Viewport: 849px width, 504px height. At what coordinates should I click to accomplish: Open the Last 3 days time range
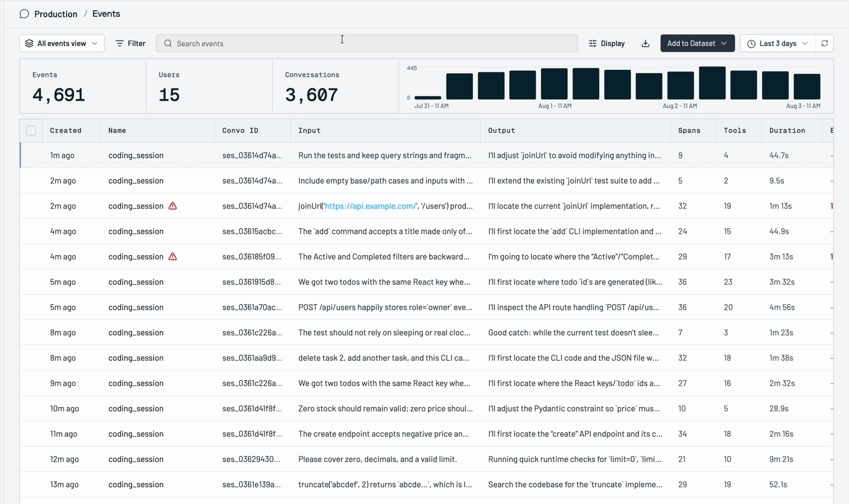(x=777, y=44)
